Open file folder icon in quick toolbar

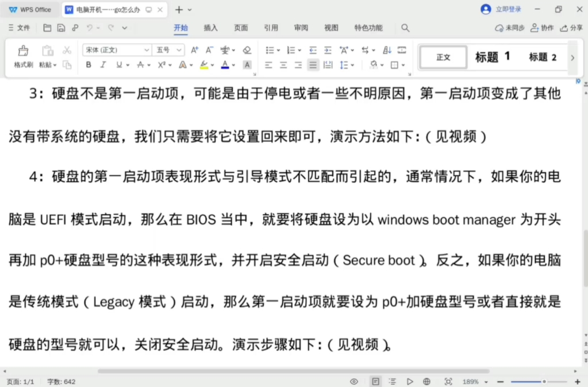coord(47,28)
